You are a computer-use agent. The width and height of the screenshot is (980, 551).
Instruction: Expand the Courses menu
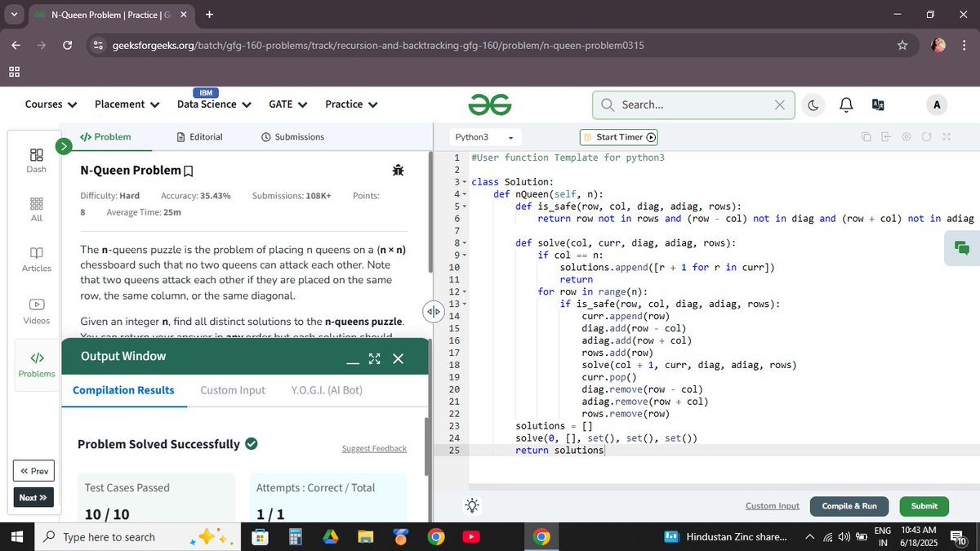click(x=51, y=104)
